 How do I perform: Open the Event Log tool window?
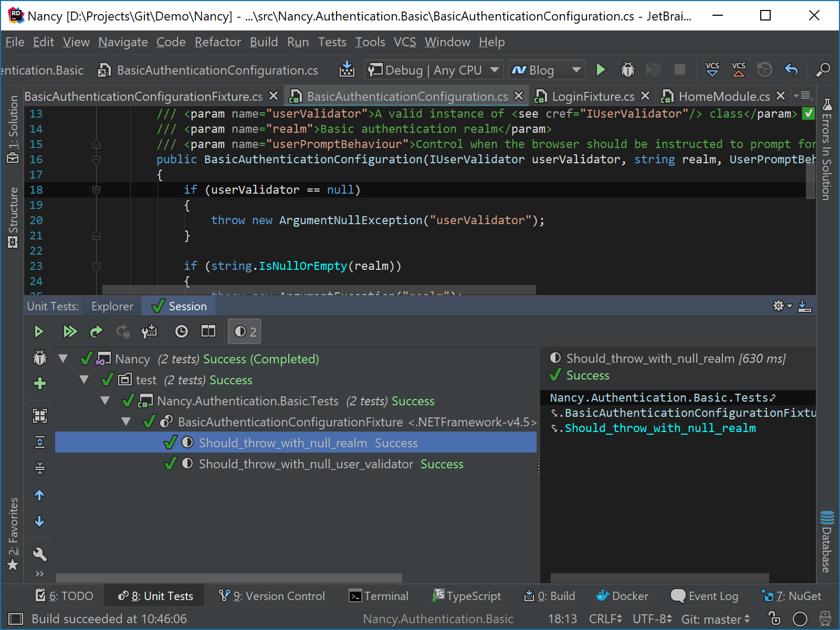[705, 596]
